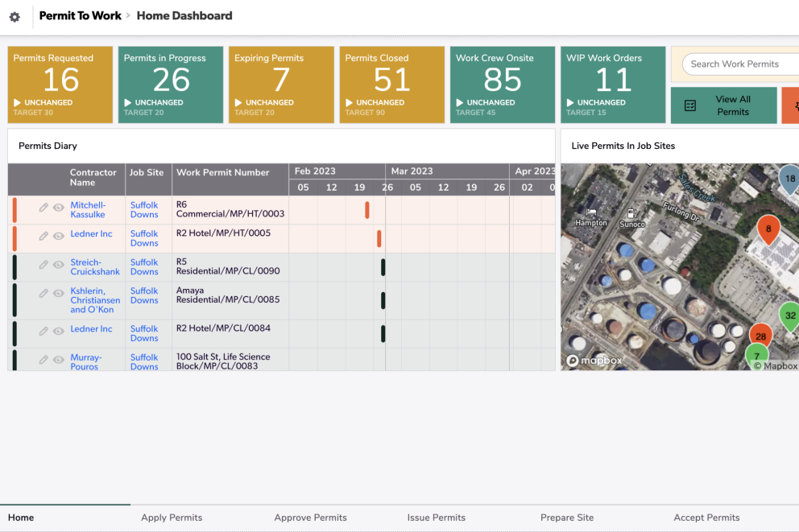The image size is (799, 532).
Task: Switch to the Apply Permits tab
Action: click(x=172, y=518)
